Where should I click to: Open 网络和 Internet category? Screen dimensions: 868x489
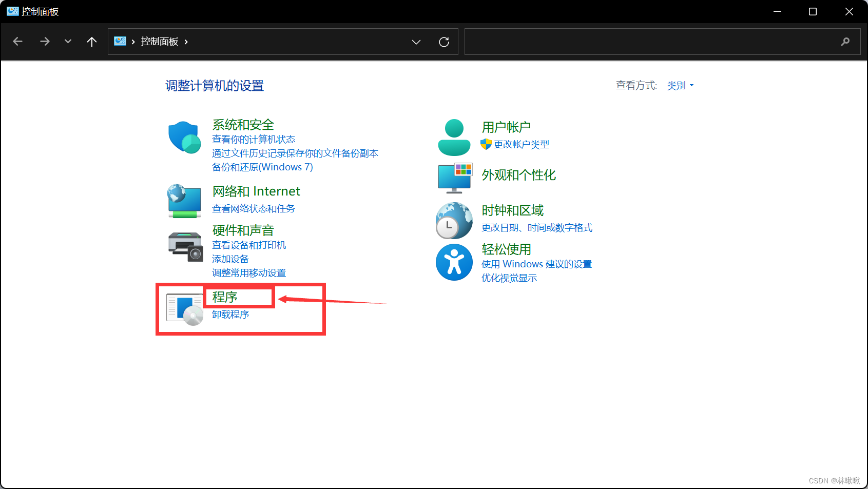click(x=256, y=191)
